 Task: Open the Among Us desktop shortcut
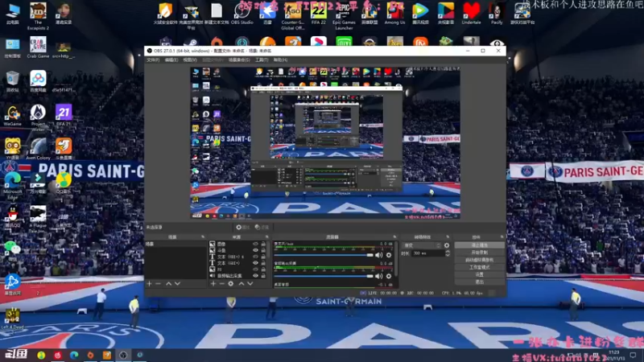click(394, 14)
